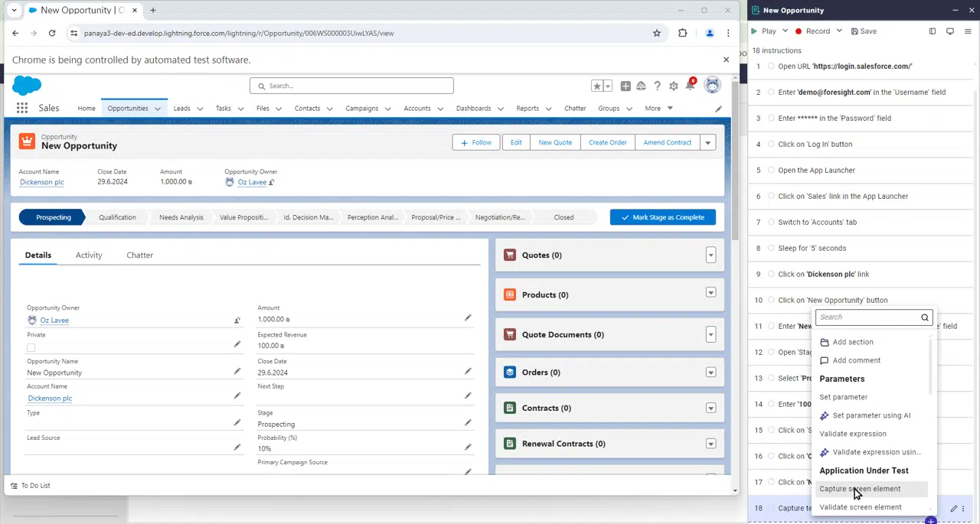
Task: Toggle the recorder side panel layout icon
Action: pos(933,31)
